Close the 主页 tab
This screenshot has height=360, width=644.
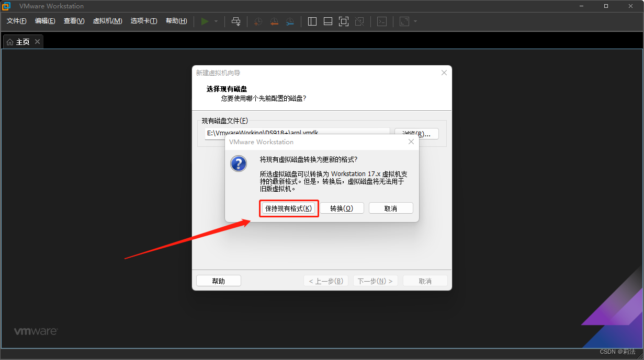point(37,42)
